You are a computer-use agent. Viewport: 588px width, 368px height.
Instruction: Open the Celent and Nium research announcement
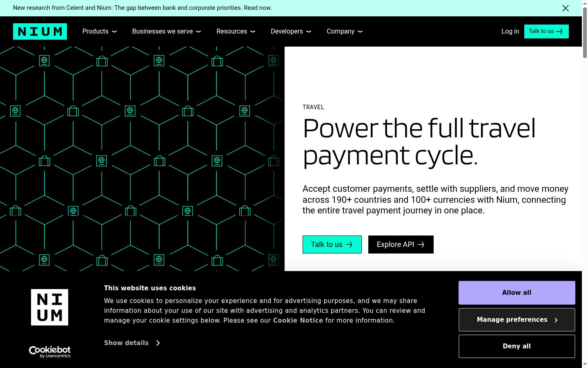tap(143, 8)
